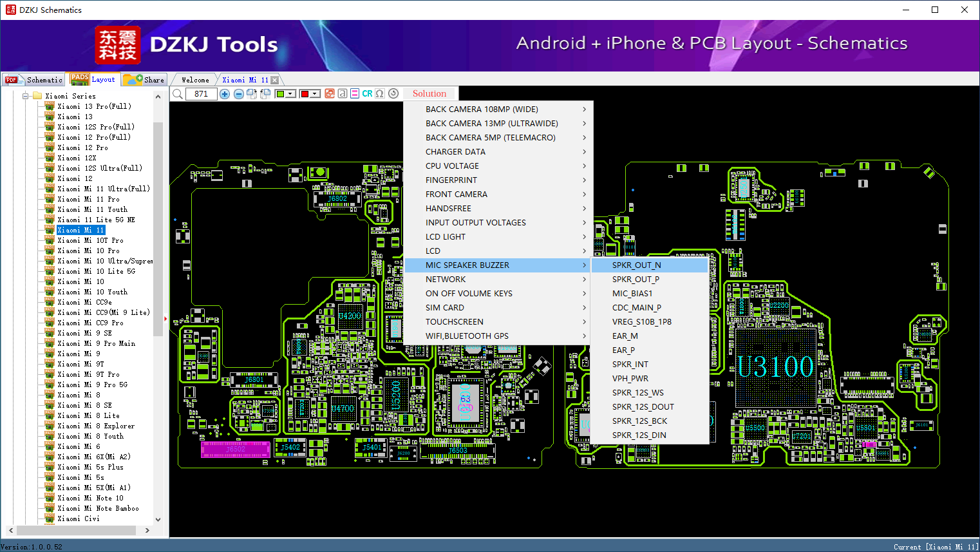Click the board icon beside Xiaomi 13 Pro(Full)
980x552 pixels.
point(50,106)
